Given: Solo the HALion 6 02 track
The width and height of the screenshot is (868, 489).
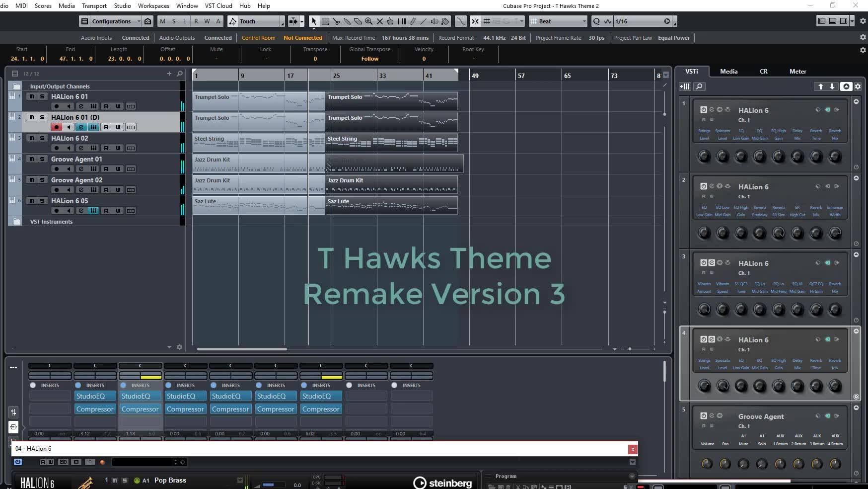Looking at the screenshot, I should (x=42, y=138).
